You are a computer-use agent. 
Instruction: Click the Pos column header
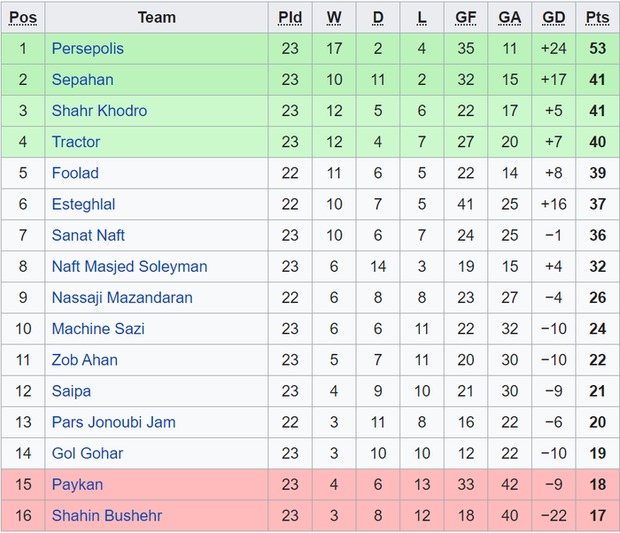(23, 17)
